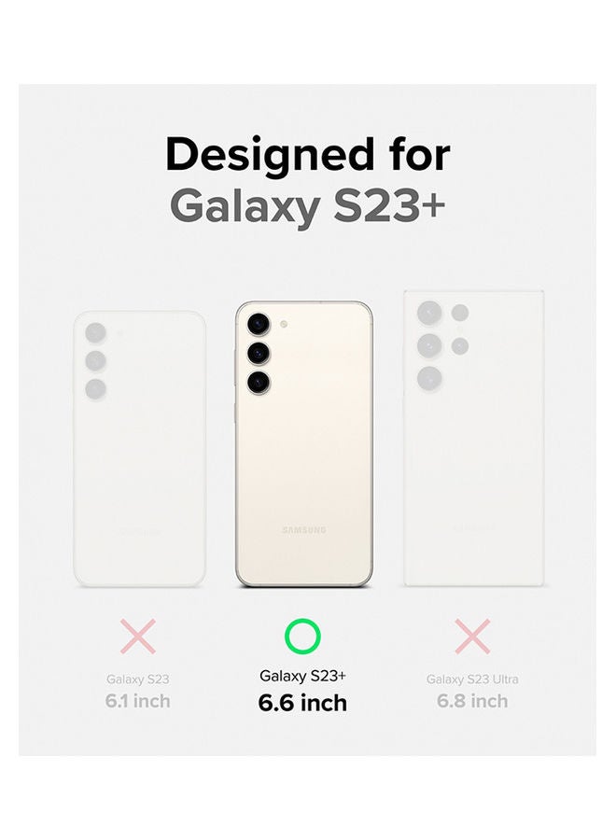Select the top camera lens on center phone
The width and height of the screenshot is (616, 840).
[x=257, y=324]
